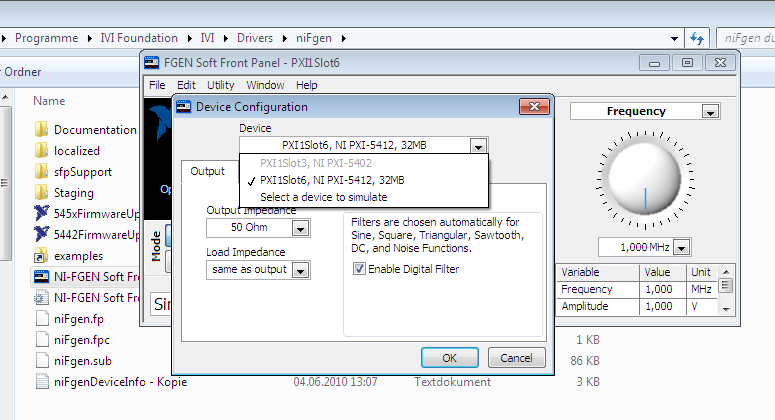
Task: Click the Frequency rotary knob
Action: pos(645,179)
